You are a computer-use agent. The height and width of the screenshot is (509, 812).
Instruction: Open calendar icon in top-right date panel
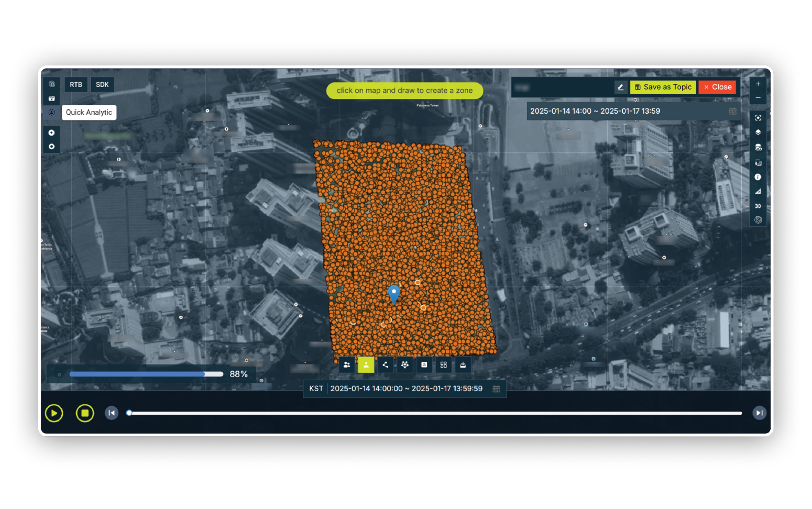coord(733,111)
